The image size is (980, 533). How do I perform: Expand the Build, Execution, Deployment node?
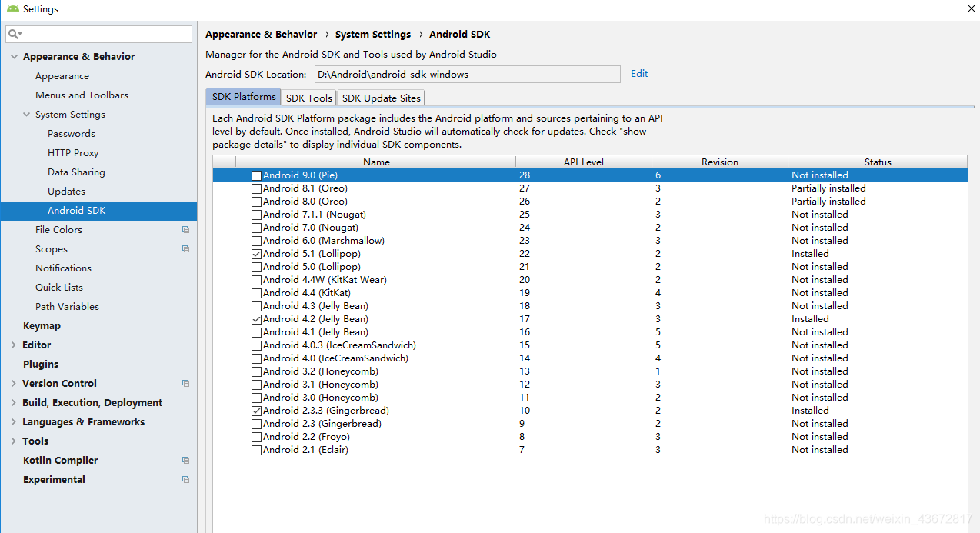point(14,403)
